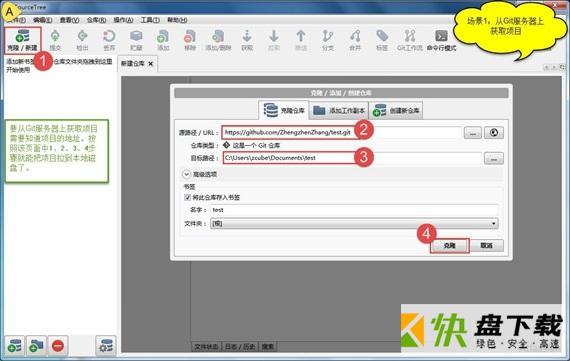The width and height of the screenshot is (570, 361).
Task: Close the 新建仓库 tab with its X
Action: 150,64
